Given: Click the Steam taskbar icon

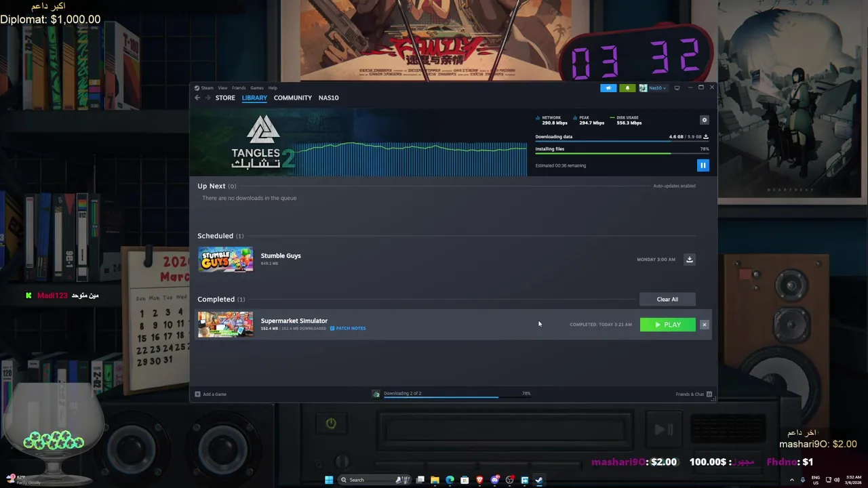Looking at the screenshot, I should point(539,480).
